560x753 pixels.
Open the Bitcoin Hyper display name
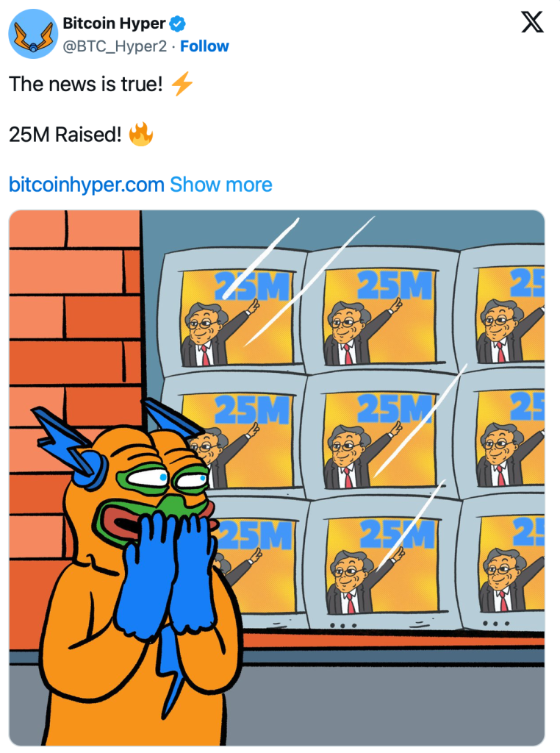[x=114, y=23]
